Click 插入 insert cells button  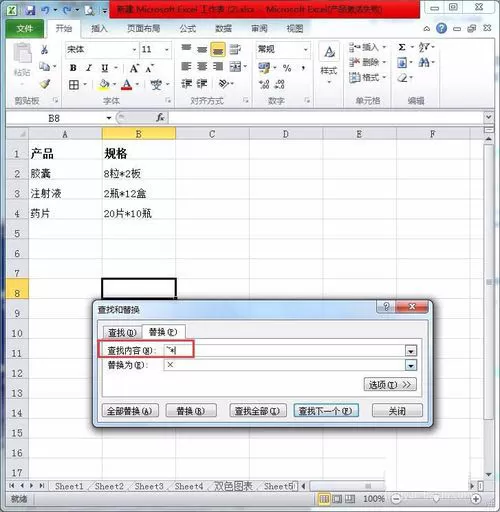tap(367, 47)
